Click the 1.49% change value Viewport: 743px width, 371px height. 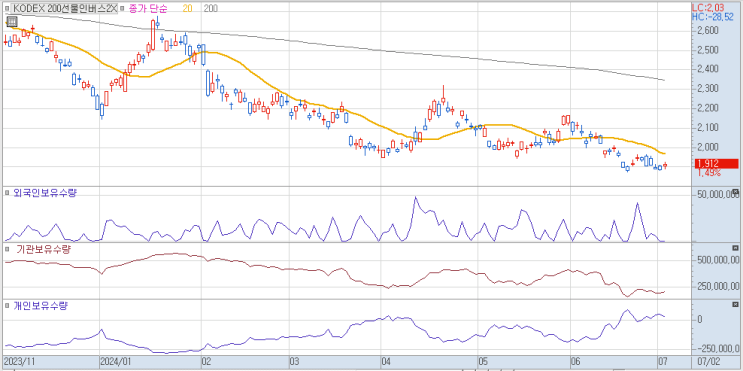click(708, 172)
